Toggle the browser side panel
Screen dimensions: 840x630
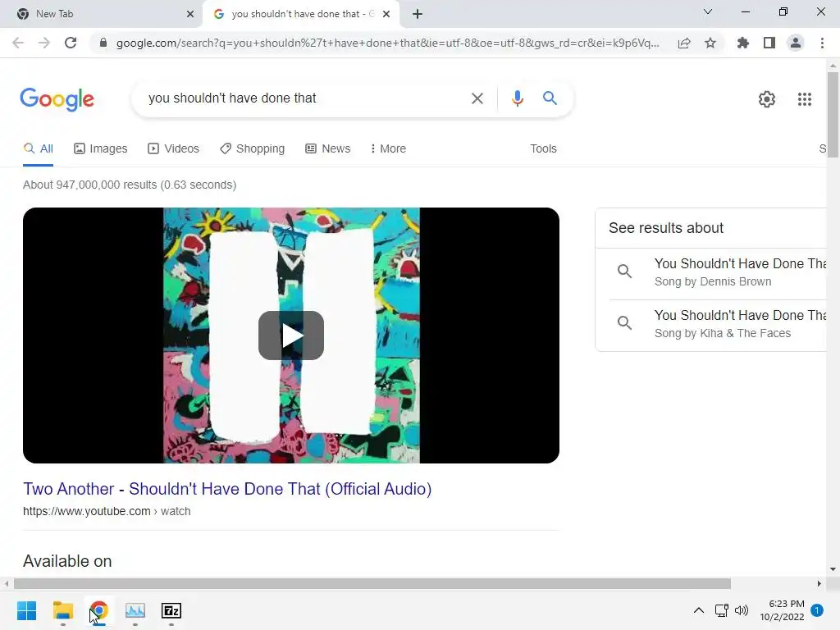point(769,43)
